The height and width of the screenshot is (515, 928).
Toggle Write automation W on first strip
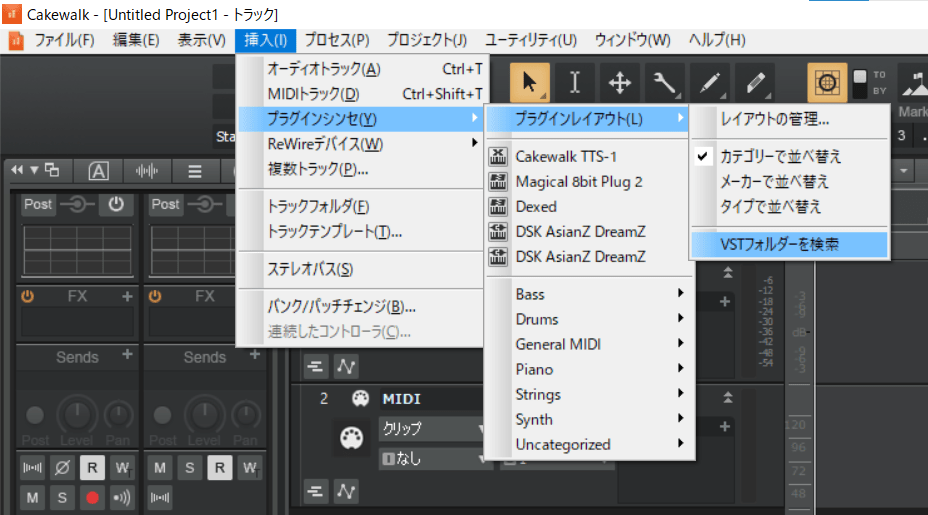[122, 468]
